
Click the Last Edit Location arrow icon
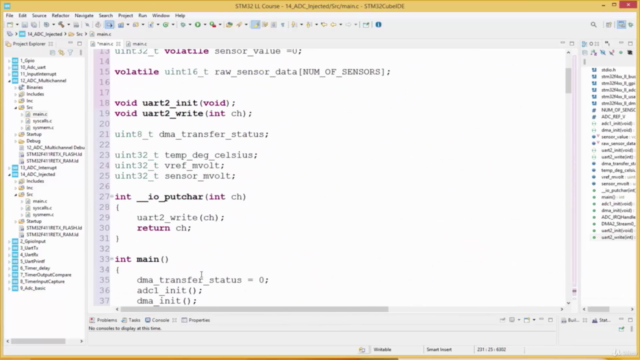coord(324,25)
